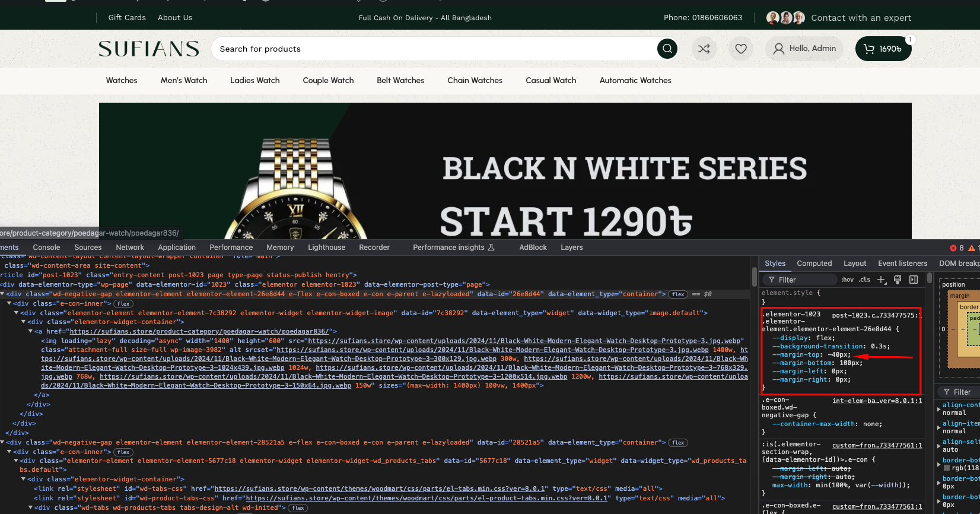This screenshot has width=980, height=514.
Task: Open the Ladies Watch category
Action: point(255,80)
